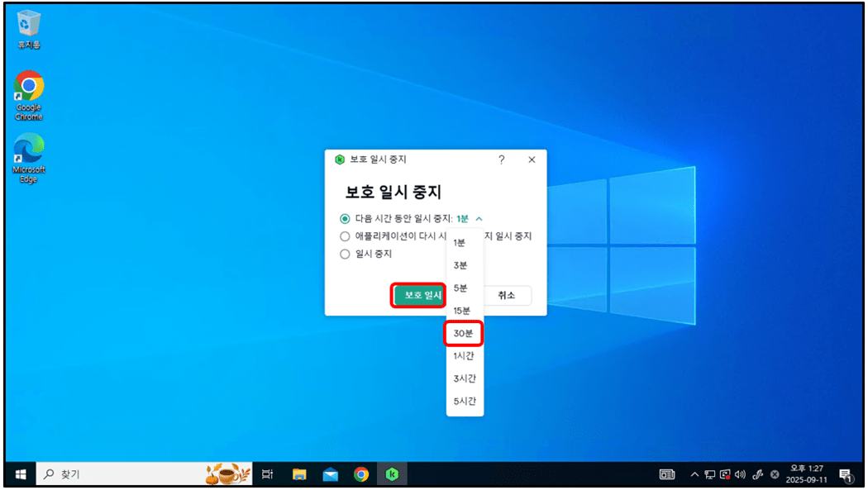Image resolution: width=868 pixels, height=490 pixels.
Task: Click the Recycle Bin desktop icon
Action: tap(29, 29)
